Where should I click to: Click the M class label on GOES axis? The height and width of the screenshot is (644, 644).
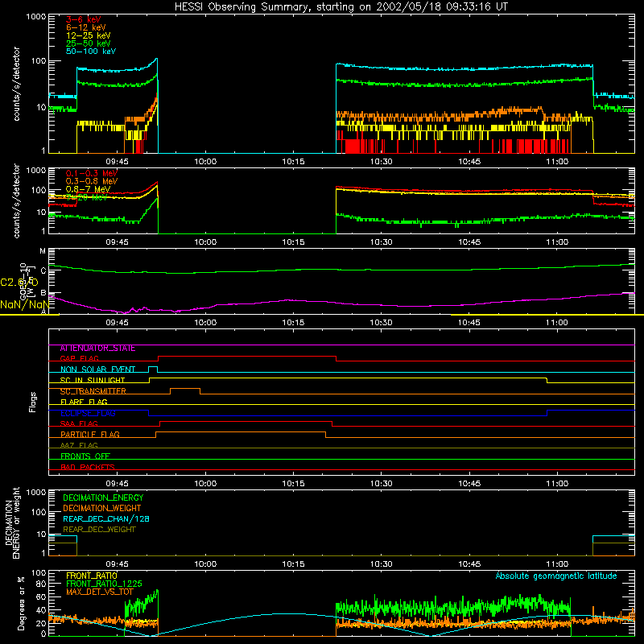click(43, 251)
